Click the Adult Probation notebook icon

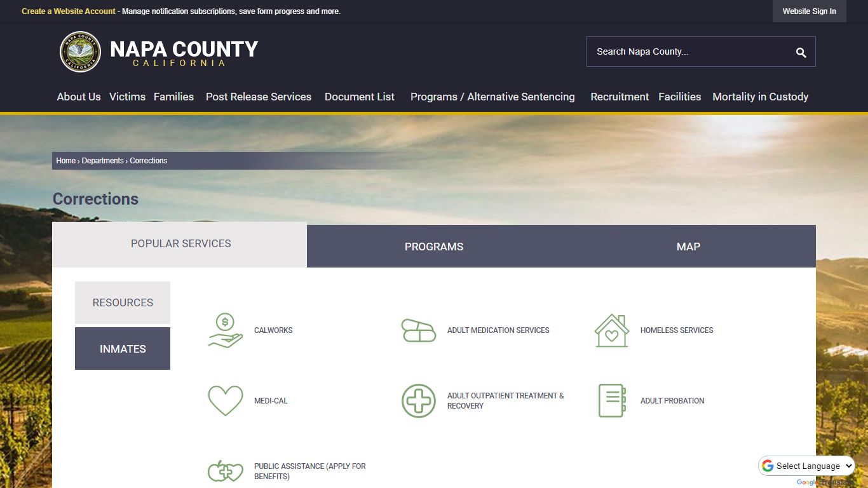[612, 401]
